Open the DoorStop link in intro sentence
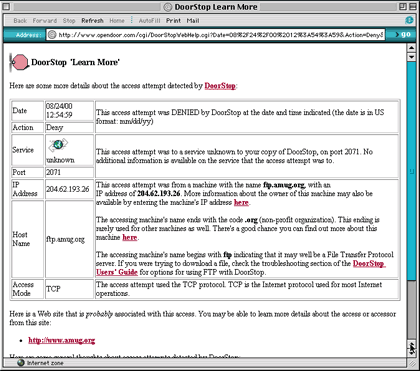This screenshot has height=371, width=420. (220, 86)
